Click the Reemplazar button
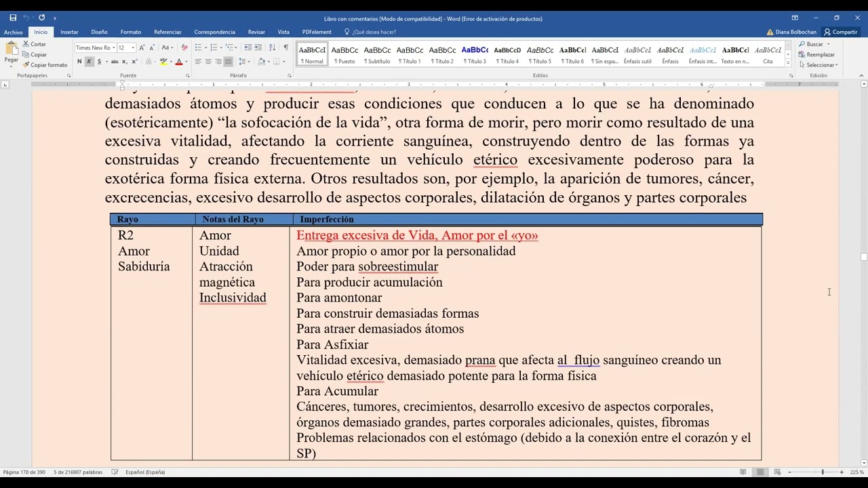 pyautogui.click(x=817, y=54)
